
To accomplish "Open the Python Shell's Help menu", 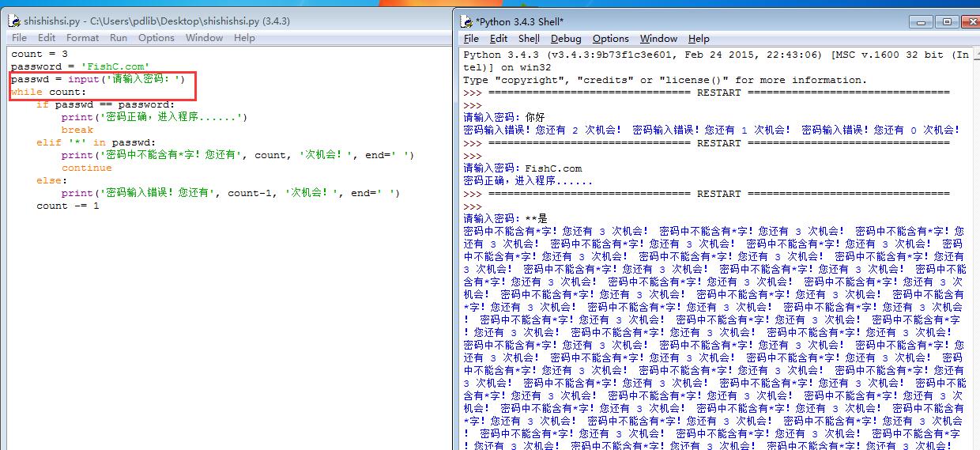I will pos(699,39).
